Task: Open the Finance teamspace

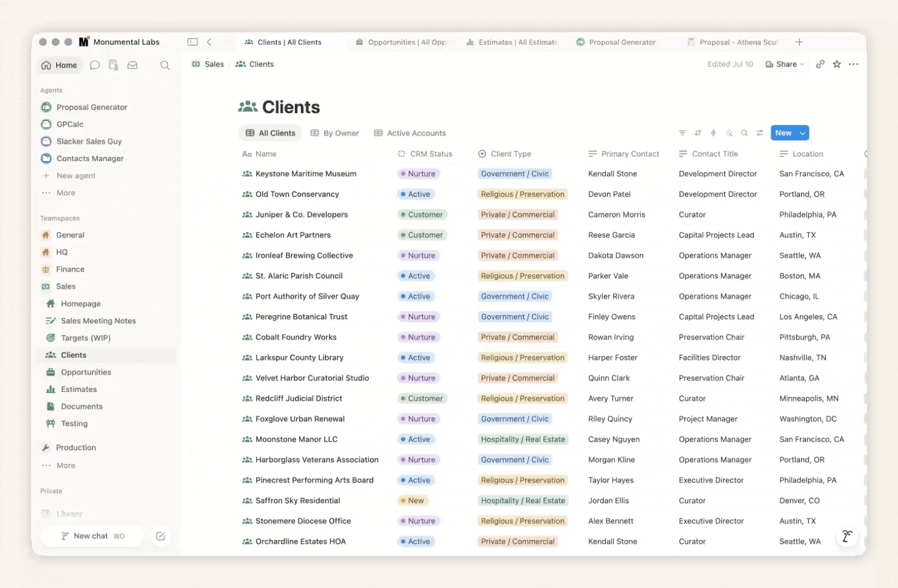Action: click(x=70, y=269)
